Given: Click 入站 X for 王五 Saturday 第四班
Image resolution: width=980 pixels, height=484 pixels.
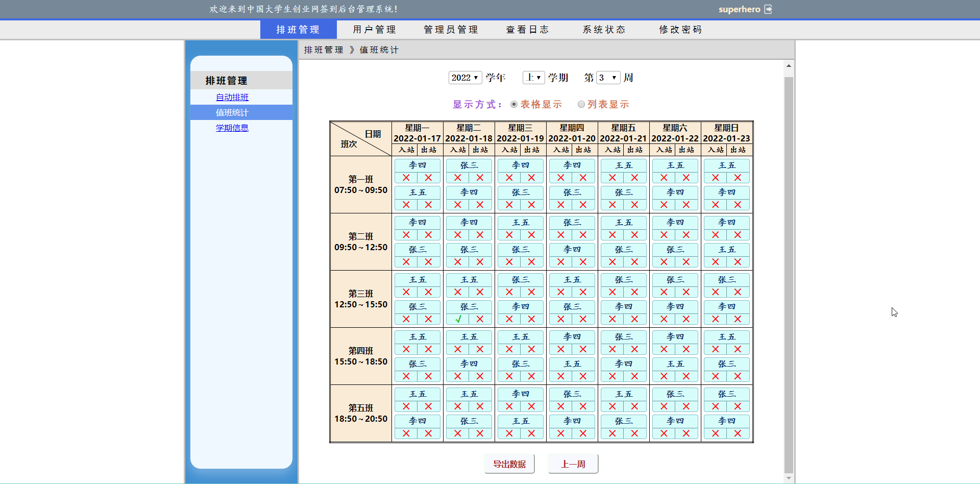Looking at the screenshot, I should [664, 376].
